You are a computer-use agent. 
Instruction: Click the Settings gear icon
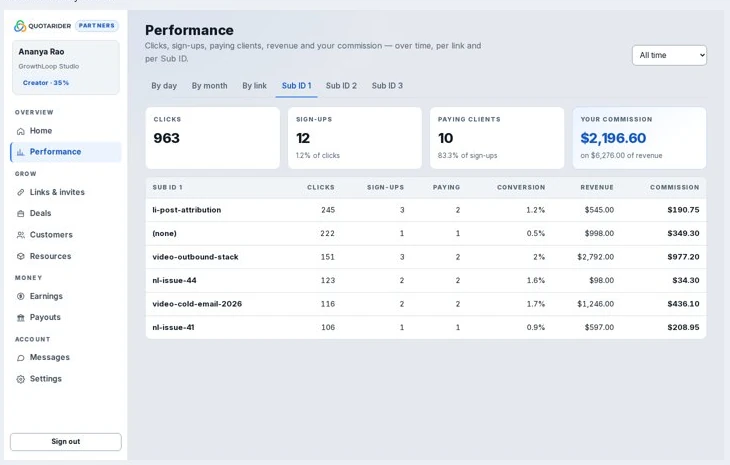[x=20, y=379]
